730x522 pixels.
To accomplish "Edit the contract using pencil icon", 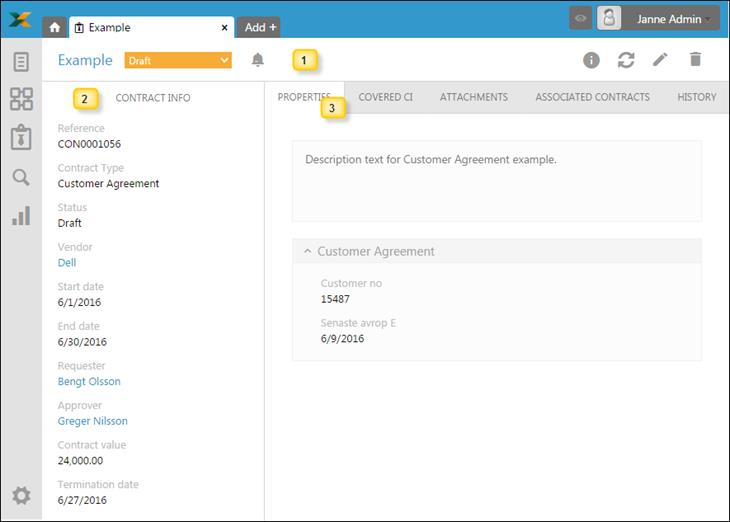I will pos(660,60).
